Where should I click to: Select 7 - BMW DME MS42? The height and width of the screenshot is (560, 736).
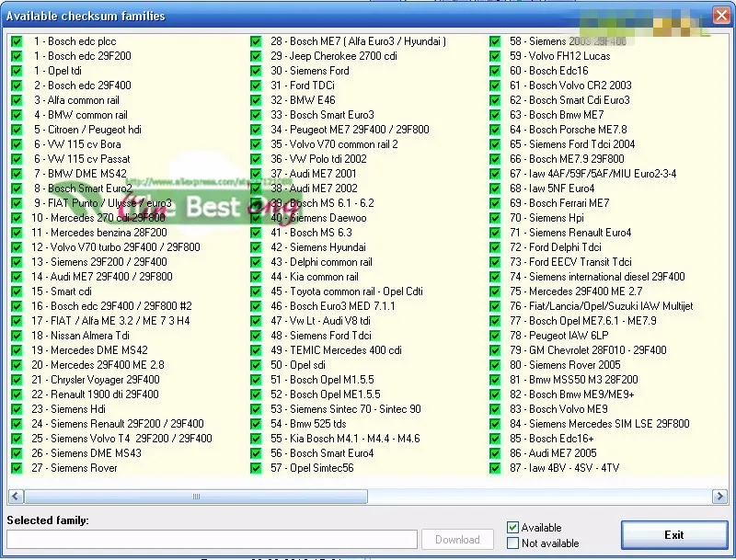point(80,174)
